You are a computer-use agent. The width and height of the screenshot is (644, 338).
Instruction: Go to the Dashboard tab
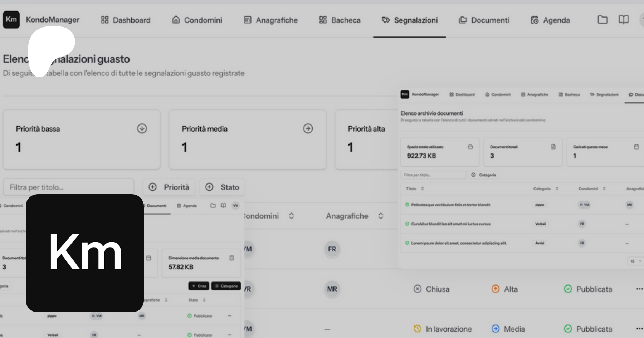pos(126,20)
